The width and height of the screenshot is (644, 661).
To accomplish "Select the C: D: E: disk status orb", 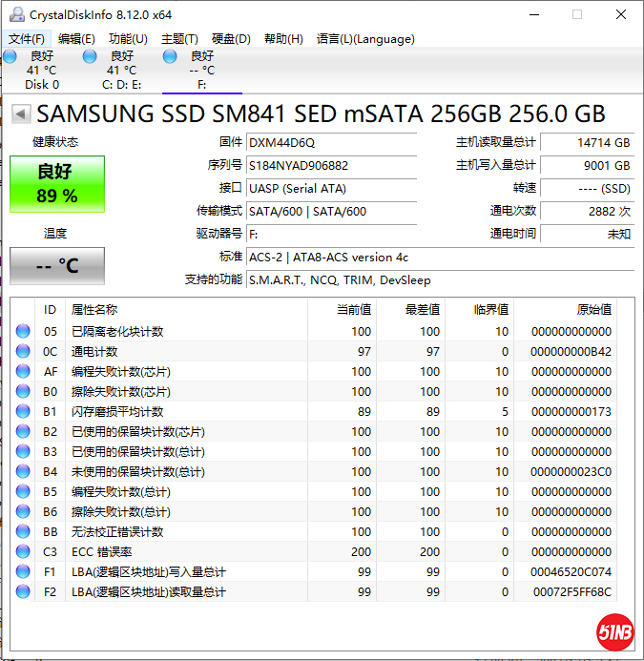I will pos(90,56).
